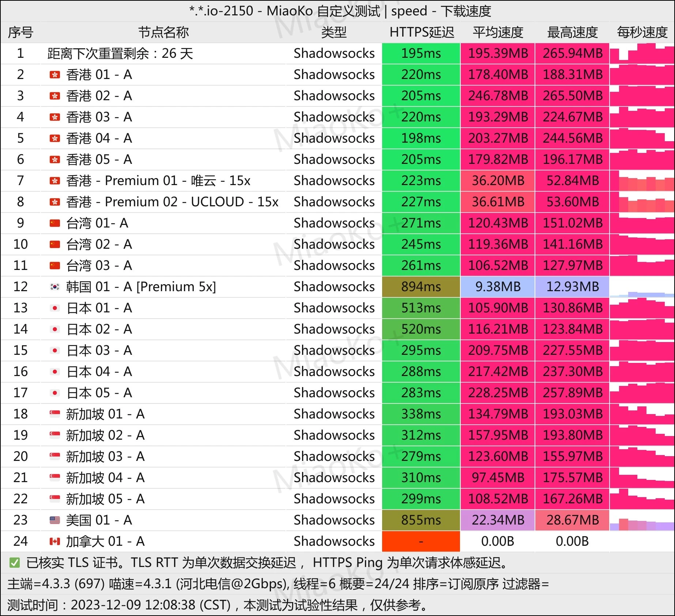Click the Japan flag beside 日本 03 - A
This screenshot has width=675, height=616.
55,350
